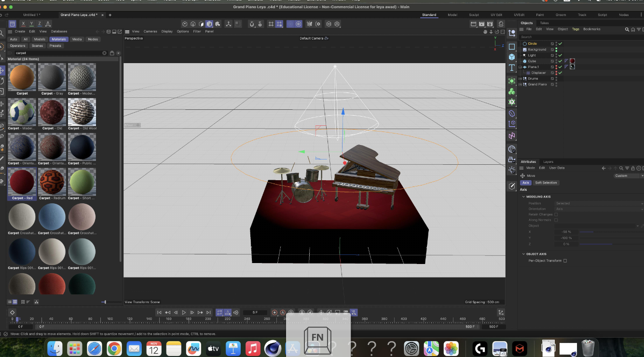The width and height of the screenshot is (644, 357).
Task: Select the Text spline tool icon
Action: coord(512,68)
